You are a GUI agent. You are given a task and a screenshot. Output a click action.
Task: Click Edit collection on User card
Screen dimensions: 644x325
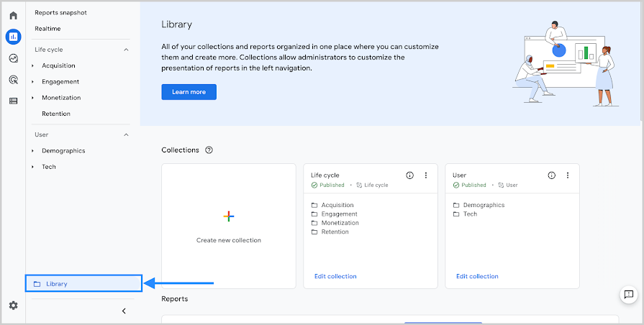(x=477, y=277)
